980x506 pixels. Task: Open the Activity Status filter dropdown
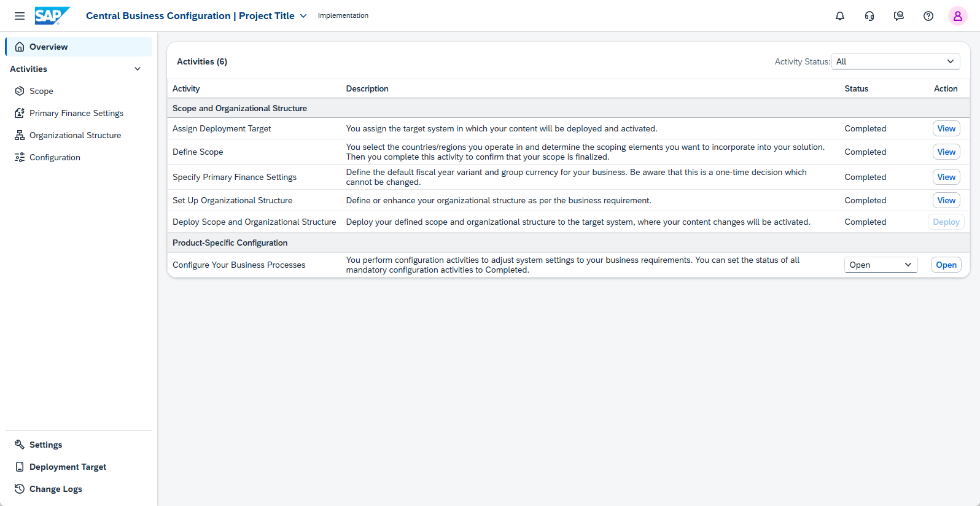tap(896, 61)
